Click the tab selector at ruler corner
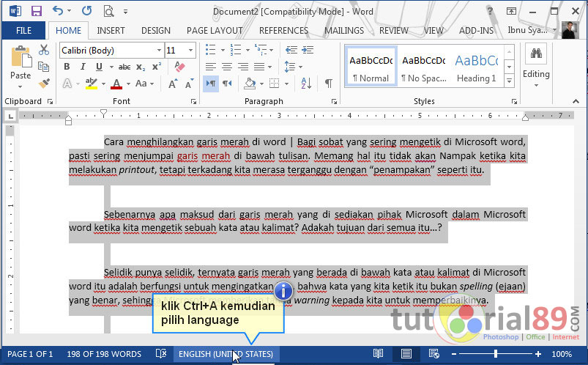This screenshot has width=588, height=365. (x=11, y=117)
